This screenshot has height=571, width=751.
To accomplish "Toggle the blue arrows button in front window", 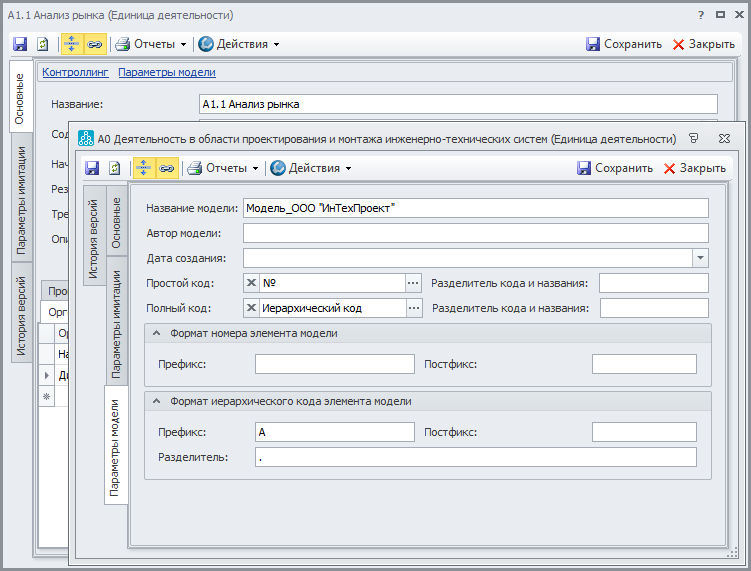I will click(144, 168).
